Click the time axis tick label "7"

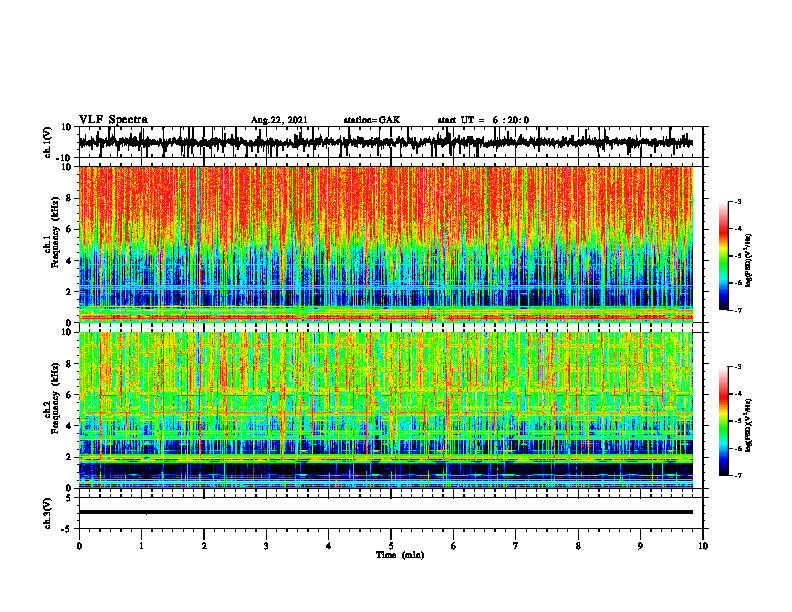[x=516, y=546]
